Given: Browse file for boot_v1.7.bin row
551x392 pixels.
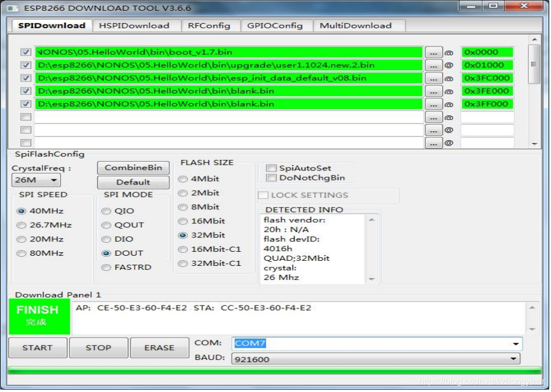Looking at the screenshot, I should coord(433,53).
